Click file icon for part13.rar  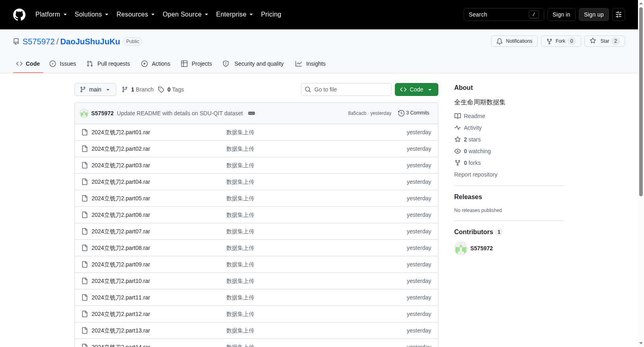coord(85,330)
